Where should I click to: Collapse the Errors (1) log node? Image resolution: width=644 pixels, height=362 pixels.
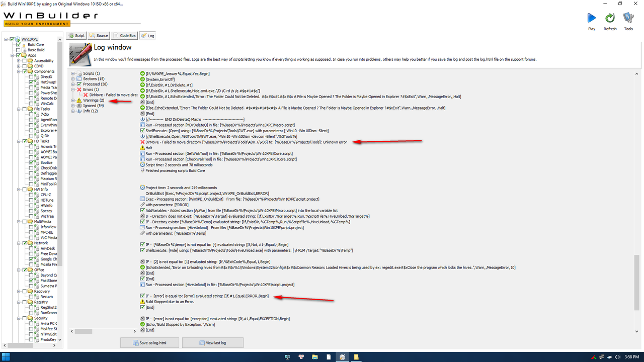coord(73,89)
